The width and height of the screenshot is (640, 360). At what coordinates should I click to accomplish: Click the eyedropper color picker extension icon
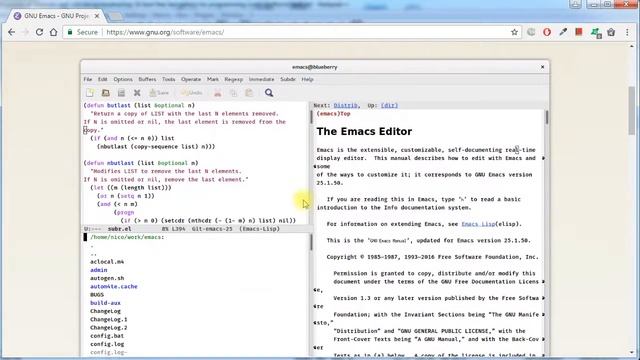tap(563, 32)
